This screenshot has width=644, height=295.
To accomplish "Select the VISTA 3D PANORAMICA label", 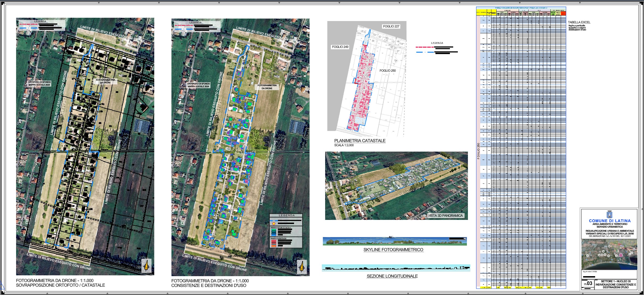I will tap(445, 216).
